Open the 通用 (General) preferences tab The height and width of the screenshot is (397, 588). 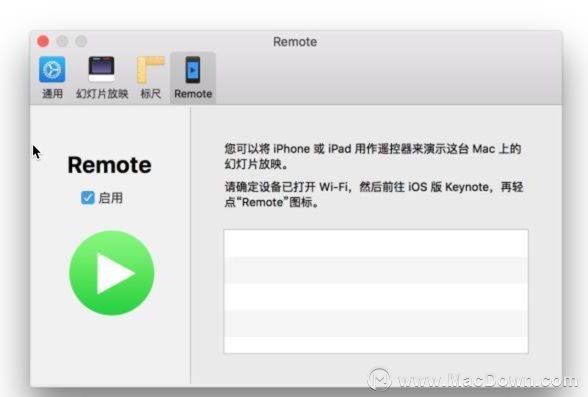pos(52,78)
